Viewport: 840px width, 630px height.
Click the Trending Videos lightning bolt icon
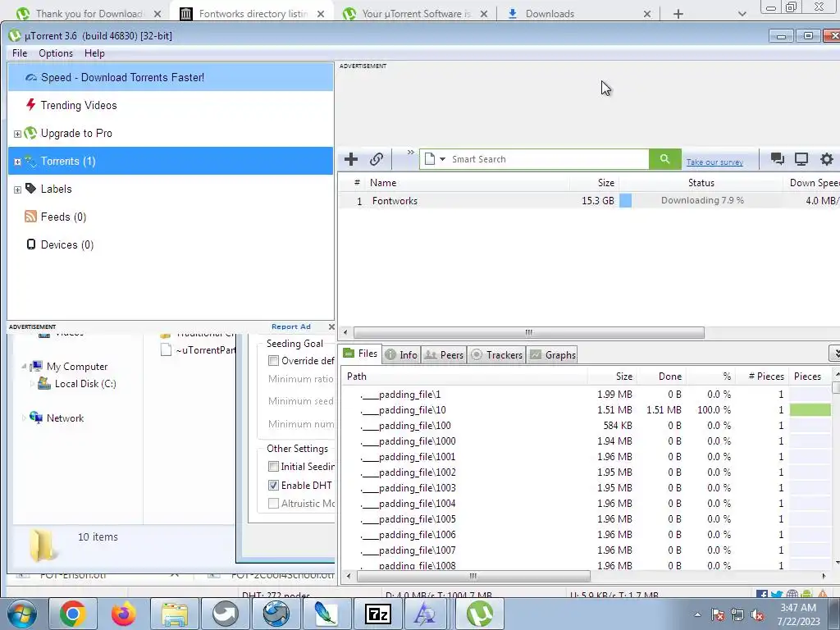pos(31,105)
